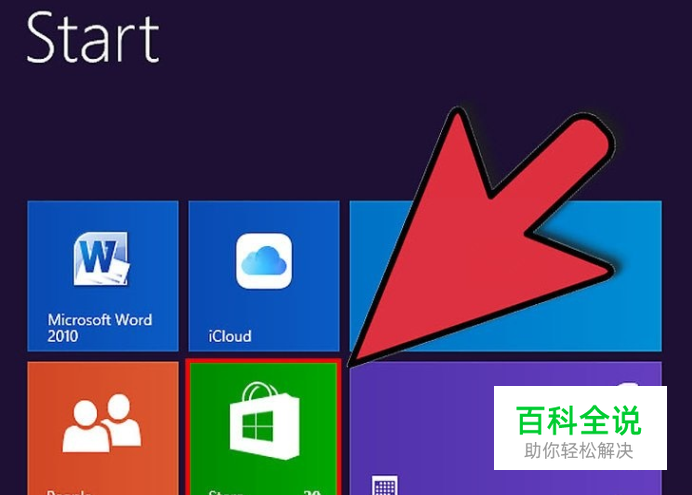The height and width of the screenshot is (495, 692).
Task: Launch the green Store tile
Action: [x=264, y=428]
